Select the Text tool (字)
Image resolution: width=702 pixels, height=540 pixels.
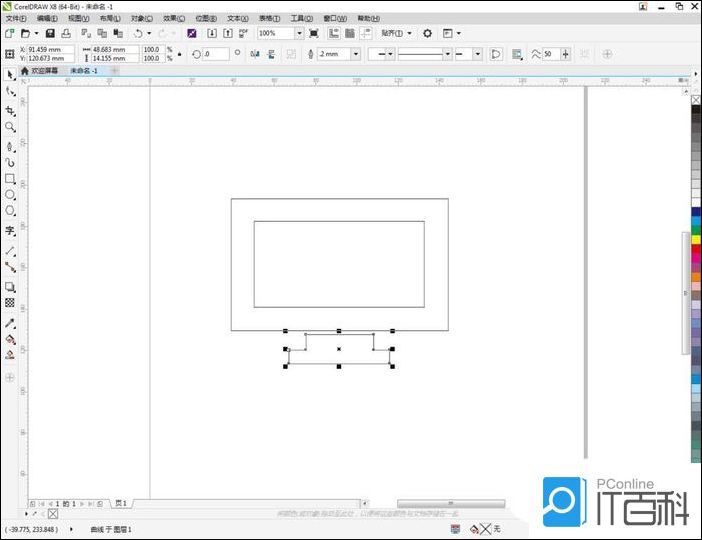click(x=10, y=230)
